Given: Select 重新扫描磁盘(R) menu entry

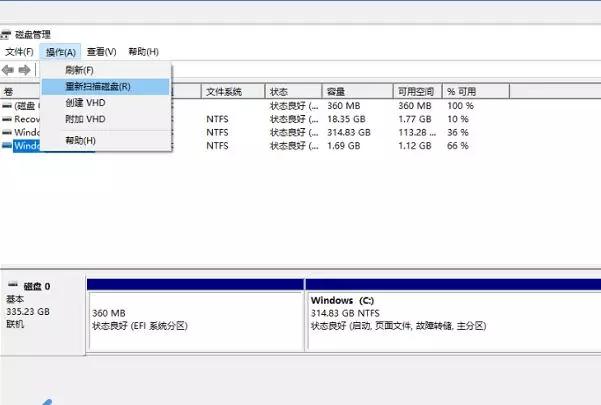Looking at the screenshot, I should pyautogui.click(x=97, y=87).
